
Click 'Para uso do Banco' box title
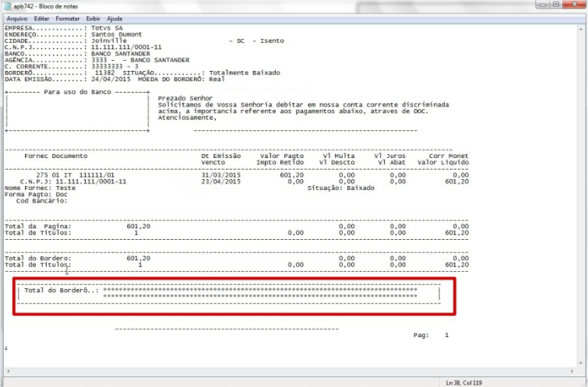[x=77, y=92]
